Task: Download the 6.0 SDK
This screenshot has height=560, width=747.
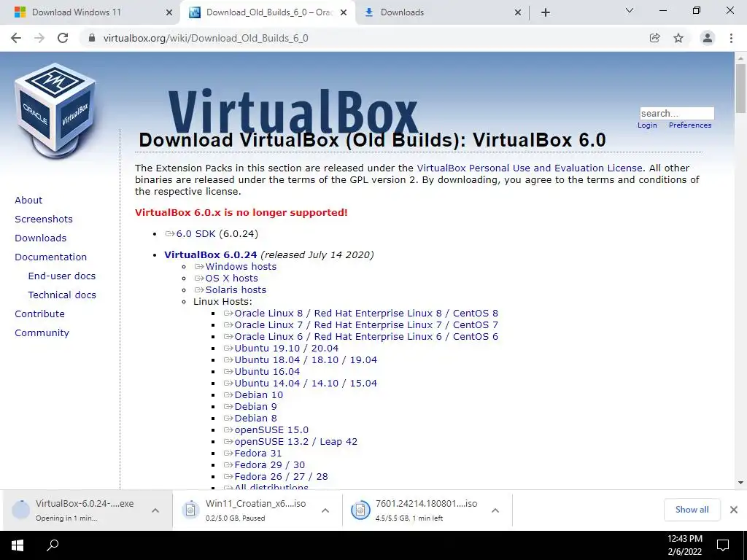Action: 190,234
